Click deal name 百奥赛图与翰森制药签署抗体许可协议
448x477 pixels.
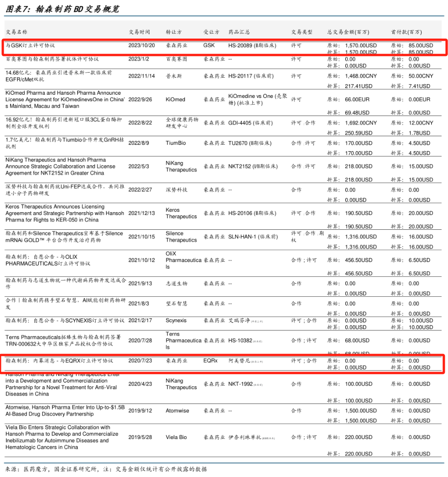tap(52, 59)
